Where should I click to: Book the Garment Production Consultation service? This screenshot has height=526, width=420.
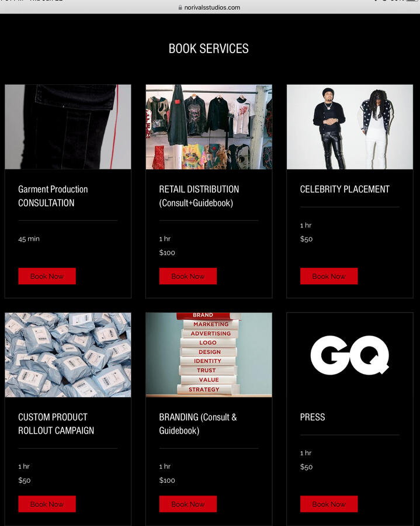47,276
